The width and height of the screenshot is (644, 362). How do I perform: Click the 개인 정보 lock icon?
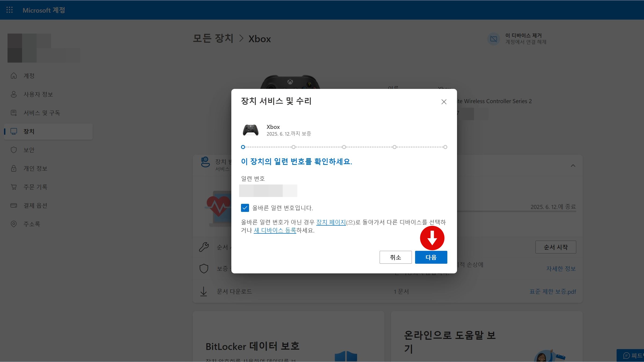coord(14,168)
